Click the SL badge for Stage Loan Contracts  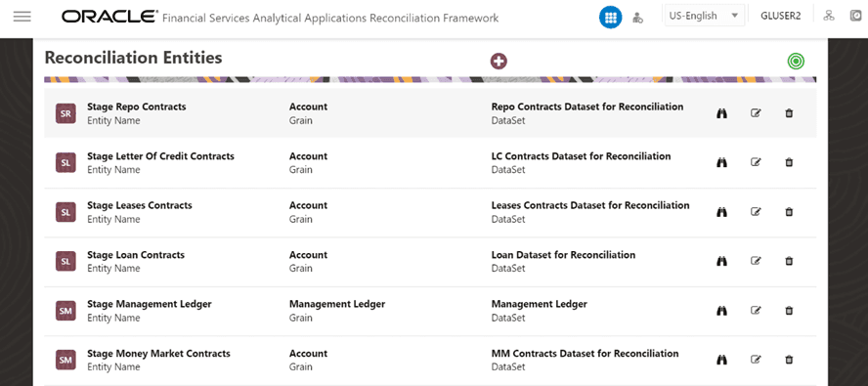[65, 261]
